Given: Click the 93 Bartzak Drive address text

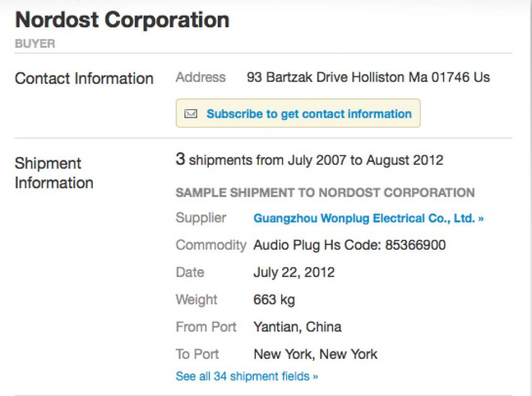Looking at the screenshot, I should 368,77.
